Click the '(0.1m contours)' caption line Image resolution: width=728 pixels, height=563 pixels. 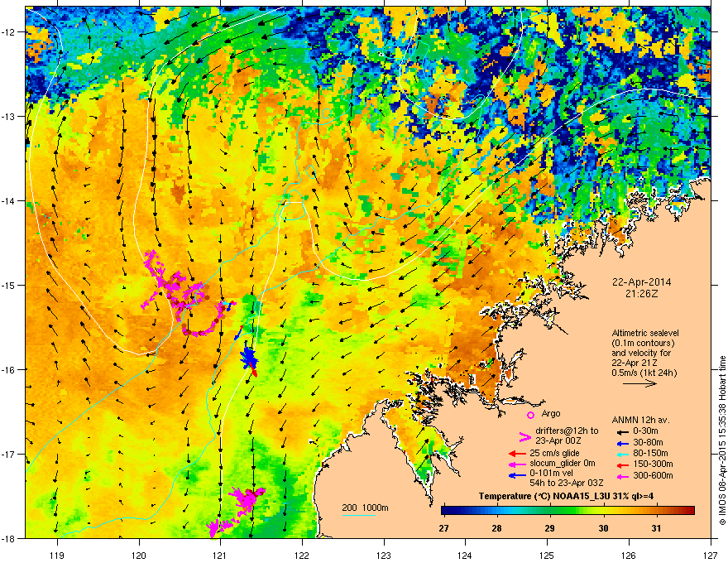[x=643, y=344]
